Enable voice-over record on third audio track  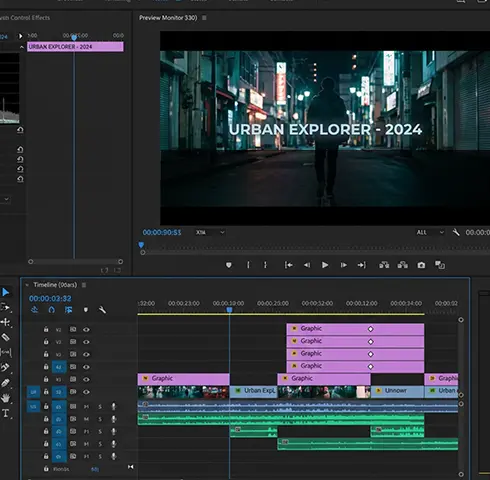point(114,431)
